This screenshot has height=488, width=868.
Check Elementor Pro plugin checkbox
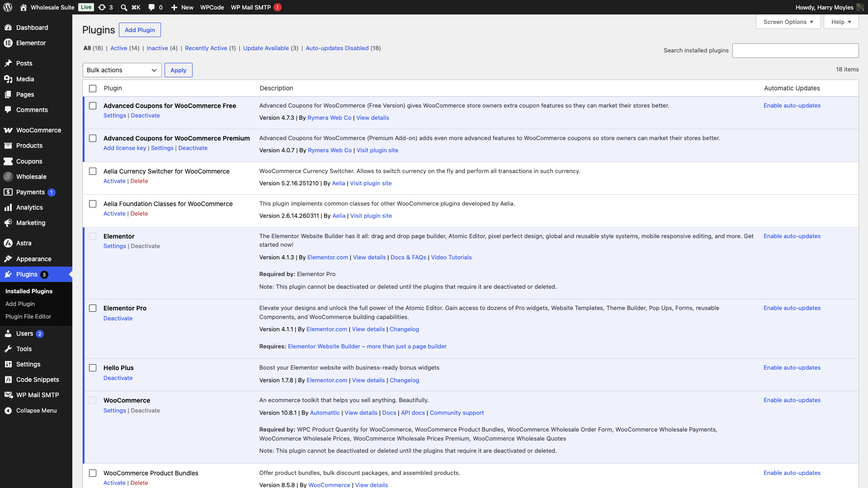[93, 308]
